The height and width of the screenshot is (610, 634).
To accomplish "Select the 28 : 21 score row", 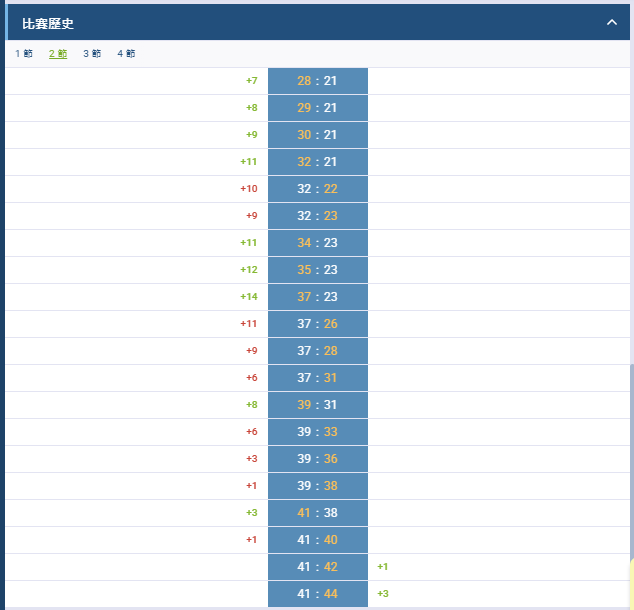I will (x=318, y=81).
